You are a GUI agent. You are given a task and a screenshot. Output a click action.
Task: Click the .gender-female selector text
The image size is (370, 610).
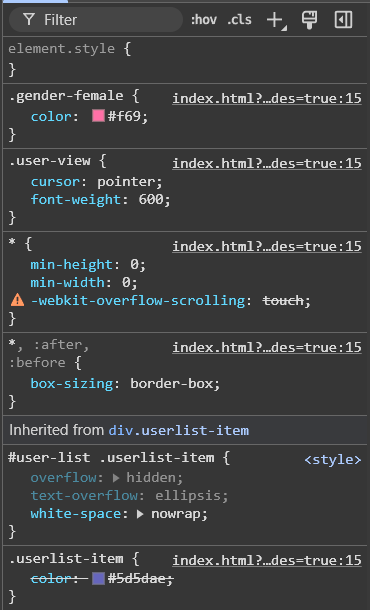66,96
